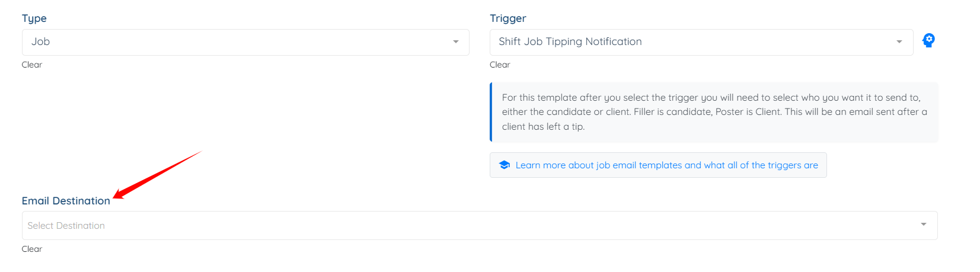Open the Type dropdown showing Job
980x272 pixels.
click(x=245, y=42)
